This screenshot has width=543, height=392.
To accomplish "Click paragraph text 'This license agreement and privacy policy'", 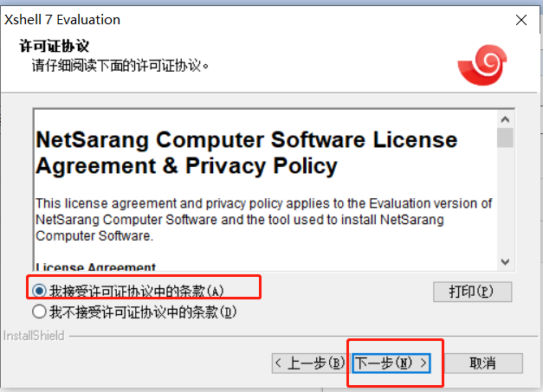I will (159, 203).
